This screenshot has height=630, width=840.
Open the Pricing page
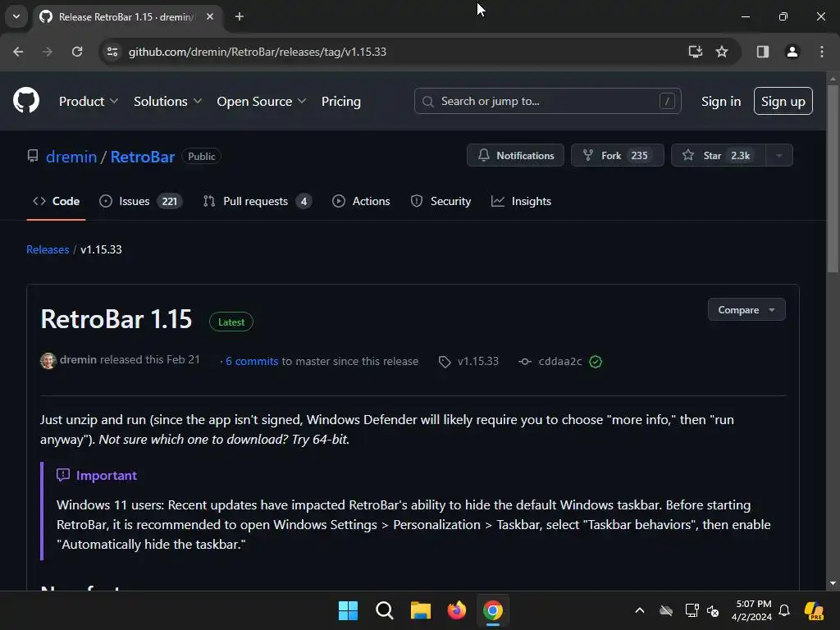pyautogui.click(x=340, y=101)
